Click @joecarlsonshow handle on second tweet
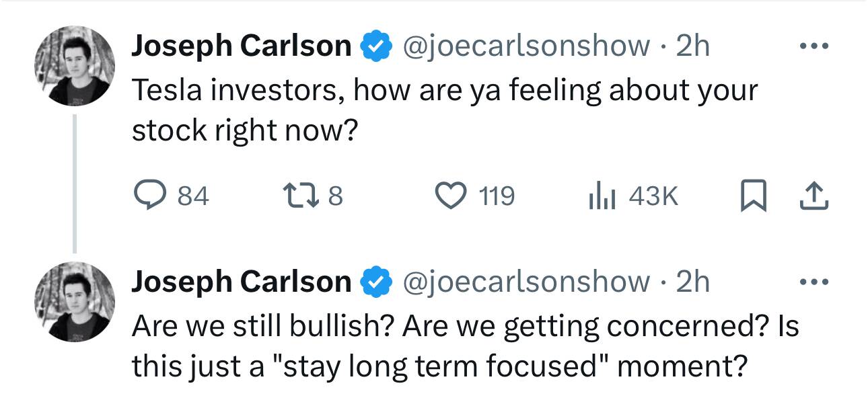 click(x=527, y=282)
